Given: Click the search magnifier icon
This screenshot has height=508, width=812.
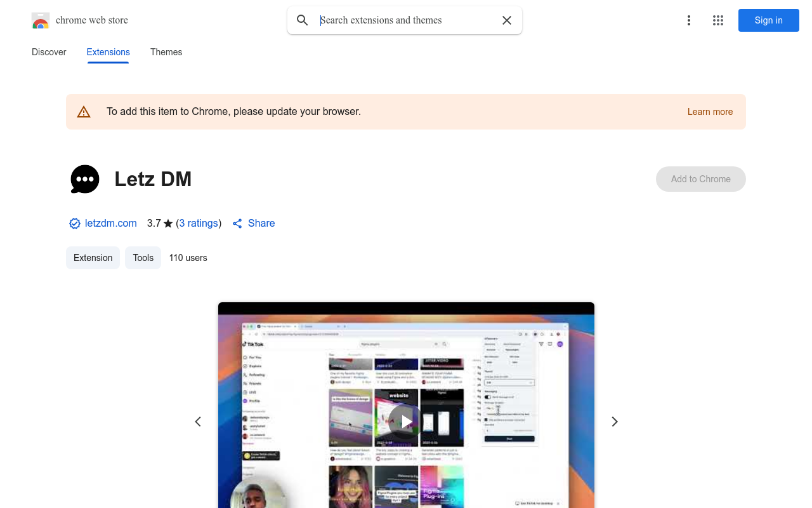Looking at the screenshot, I should click(303, 20).
